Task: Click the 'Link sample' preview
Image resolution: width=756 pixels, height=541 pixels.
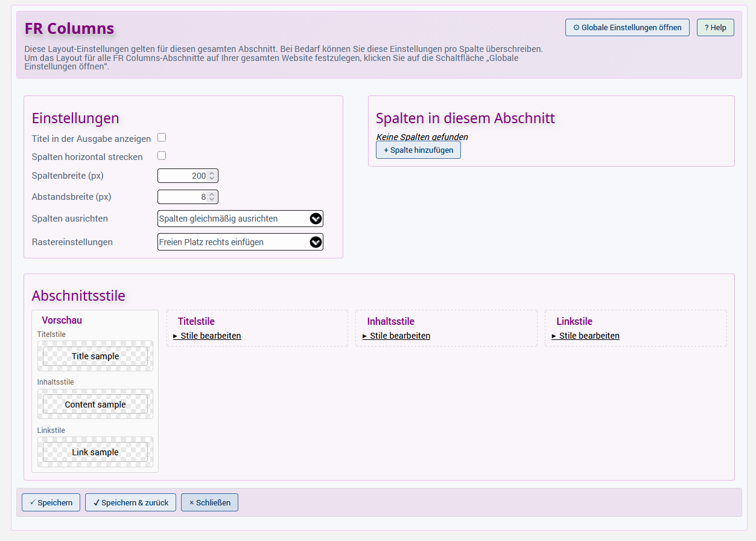Action: coord(95,452)
